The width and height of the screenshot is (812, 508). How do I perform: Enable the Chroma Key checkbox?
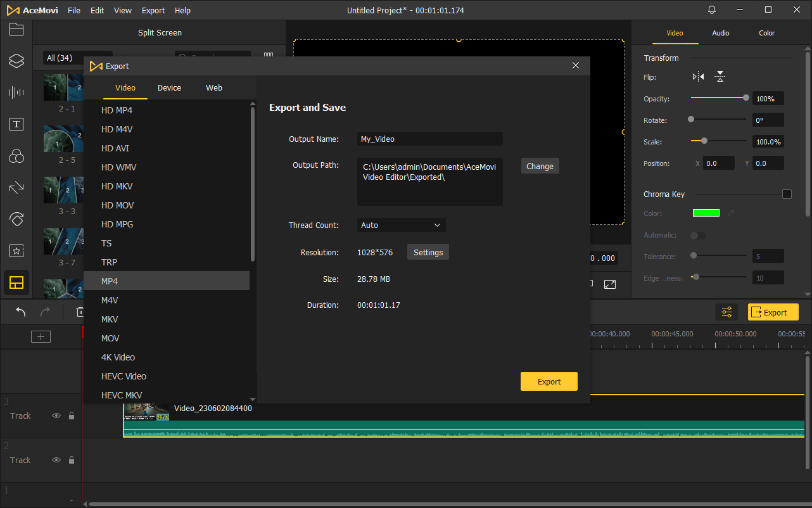coord(787,194)
